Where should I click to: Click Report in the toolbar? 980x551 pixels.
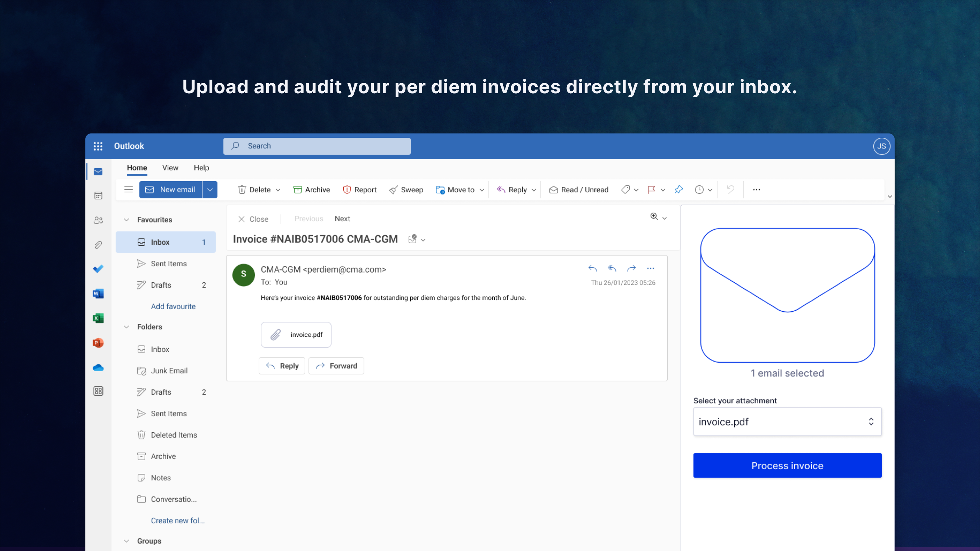point(359,189)
